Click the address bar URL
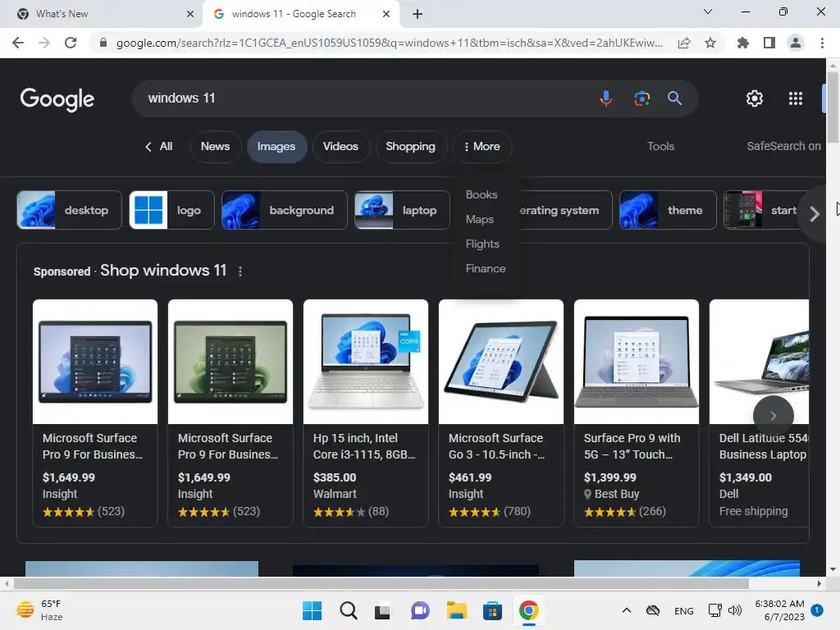This screenshot has height=630, width=840. pyautogui.click(x=390, y=43)
